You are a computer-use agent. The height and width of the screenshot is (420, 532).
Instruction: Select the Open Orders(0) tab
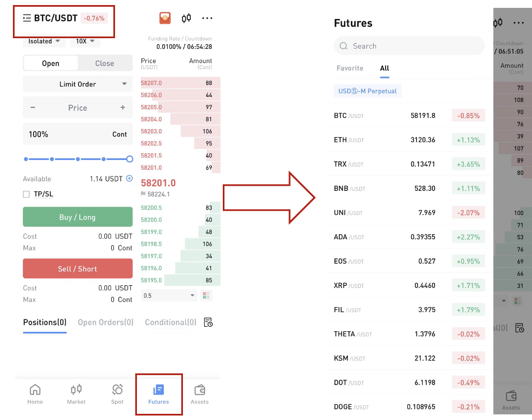pyautogui.click(x=106, y=322)
